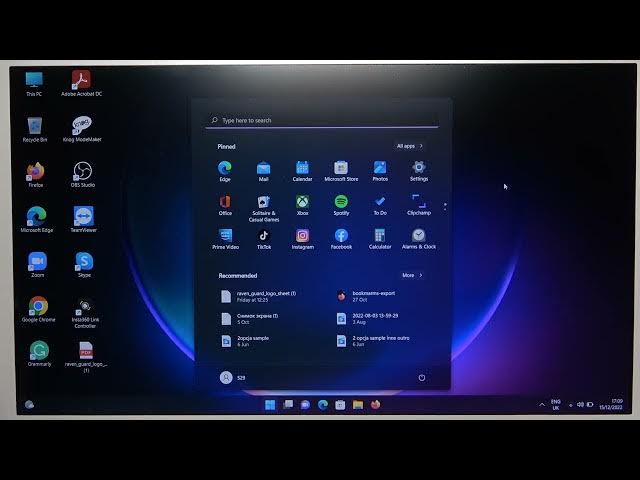The image size is (640, 480).
Task: Open clock and date in taskbar
Action: 611,404
